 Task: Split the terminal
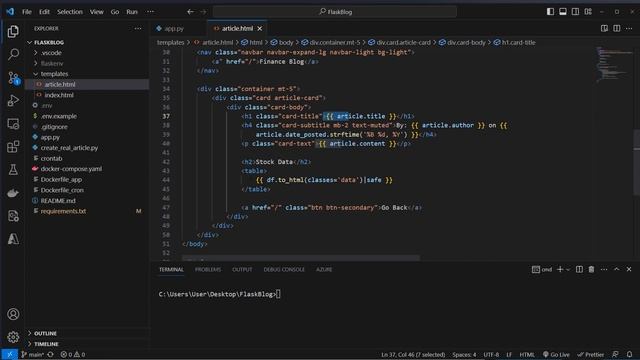tap(579, 269)
